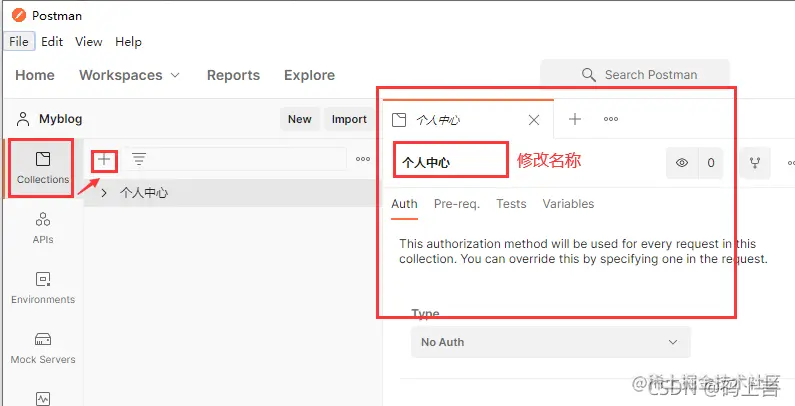Viewport: 795px width, 406px height.
Task: Click the Myblog workspace user icon
Action: click(x=23, y=119)
